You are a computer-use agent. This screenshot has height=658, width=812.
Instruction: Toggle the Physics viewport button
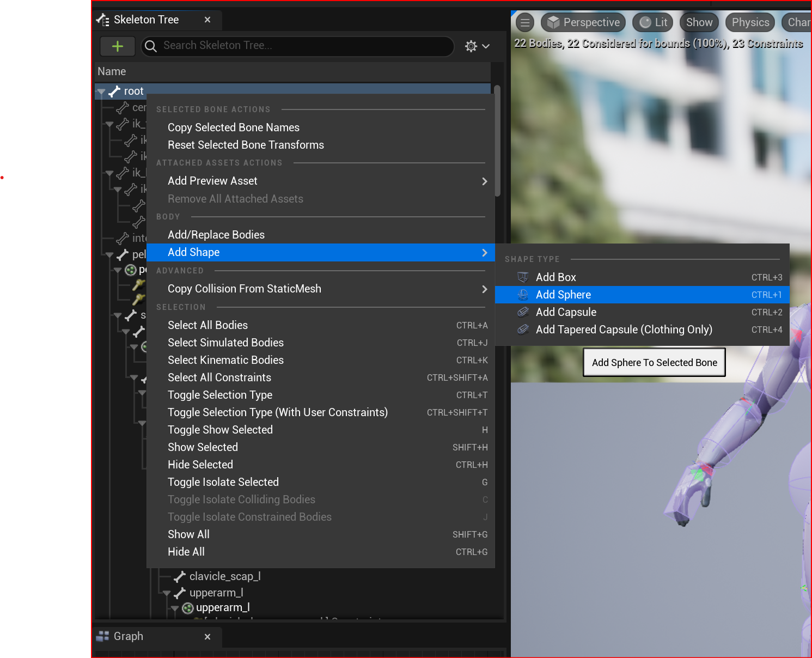tap(749, 22)
